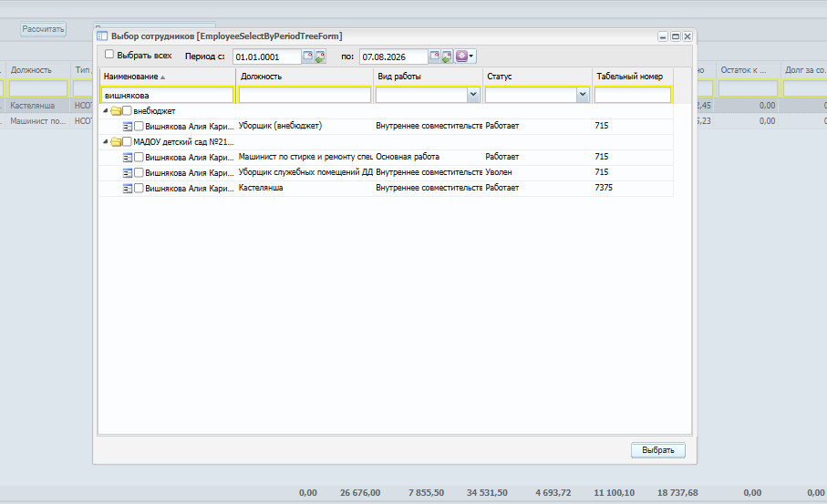Check the Уборщик служебных помещений employee row

(x=139, y=172)
